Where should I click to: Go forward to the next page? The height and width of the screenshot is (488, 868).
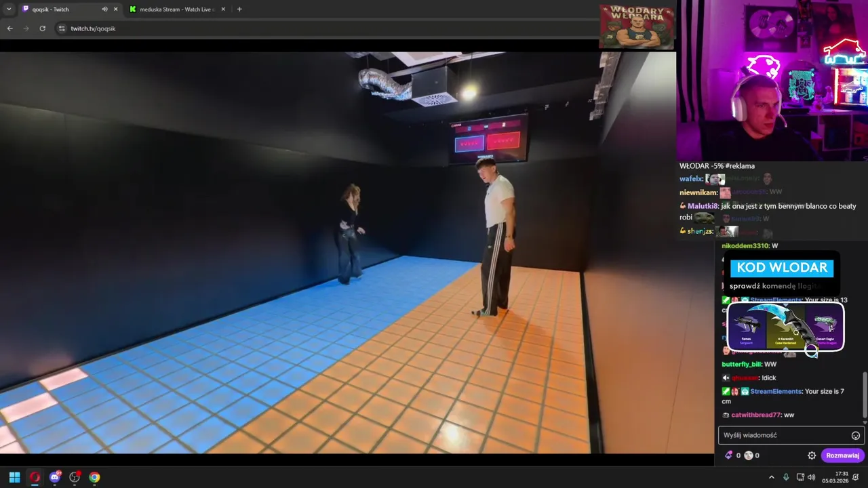point(26,28)
